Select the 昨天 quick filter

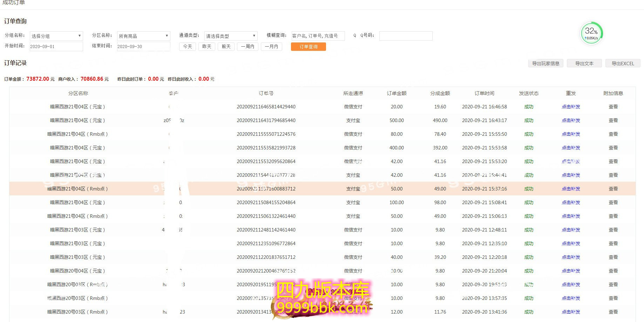pyautogui.click(x=207, y=46)
